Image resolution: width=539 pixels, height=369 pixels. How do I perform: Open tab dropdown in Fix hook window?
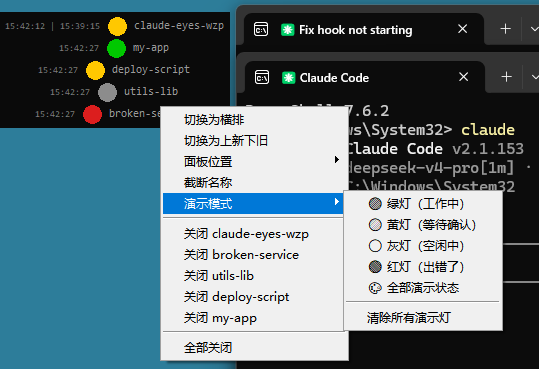tap(534, 29)
